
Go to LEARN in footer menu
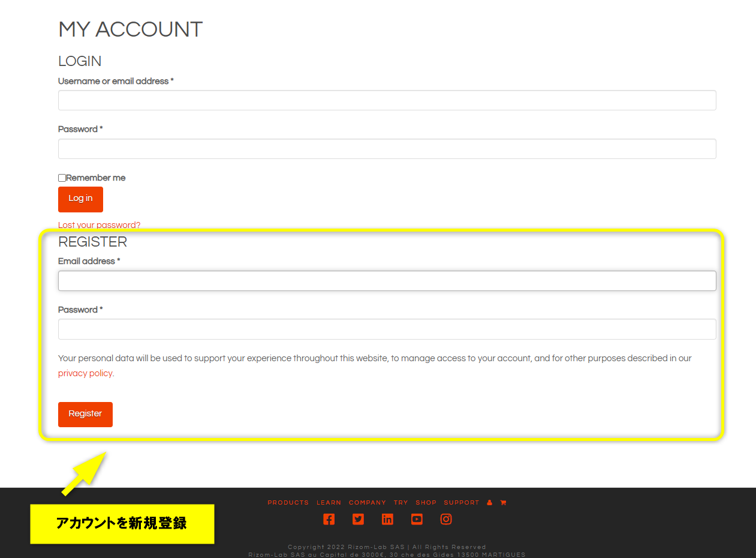coord(329,503)
